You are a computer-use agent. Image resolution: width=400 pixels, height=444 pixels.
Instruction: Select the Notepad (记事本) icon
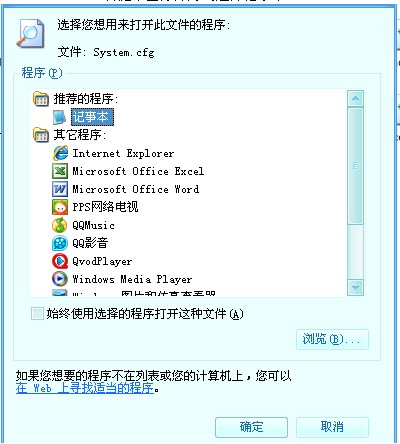pos(60,117)
